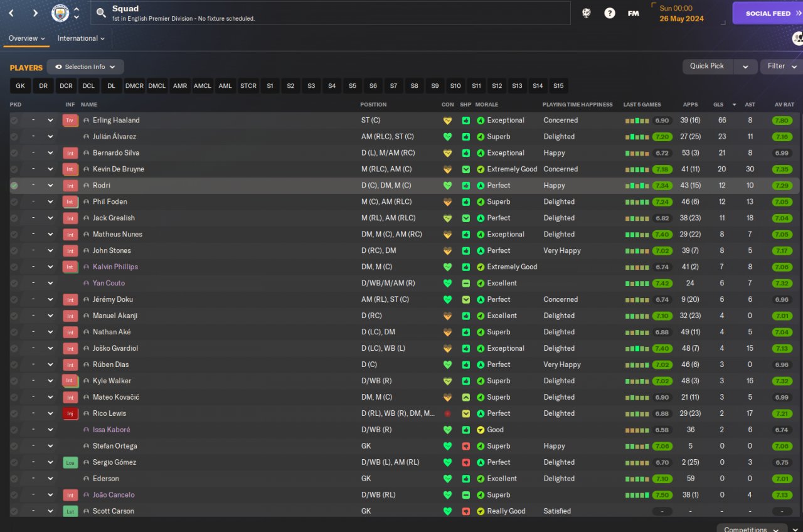Expand the position chevron for Julián Álvarez

(50, 137)
